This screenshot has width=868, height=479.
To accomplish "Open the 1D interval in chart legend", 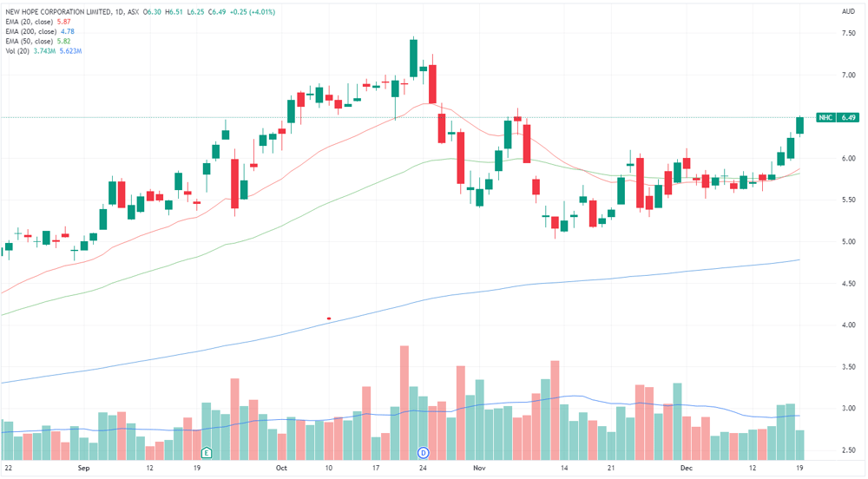I will pos(120,11).
